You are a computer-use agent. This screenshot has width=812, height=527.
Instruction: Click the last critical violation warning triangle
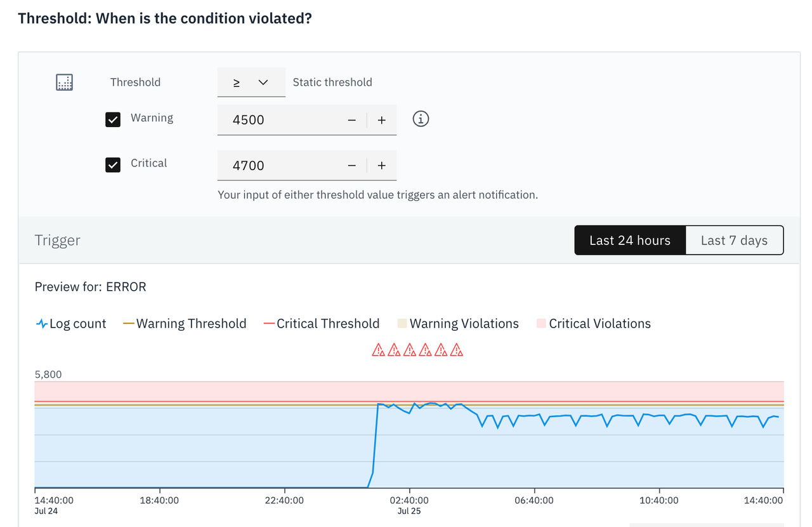[x=456, y=350]
